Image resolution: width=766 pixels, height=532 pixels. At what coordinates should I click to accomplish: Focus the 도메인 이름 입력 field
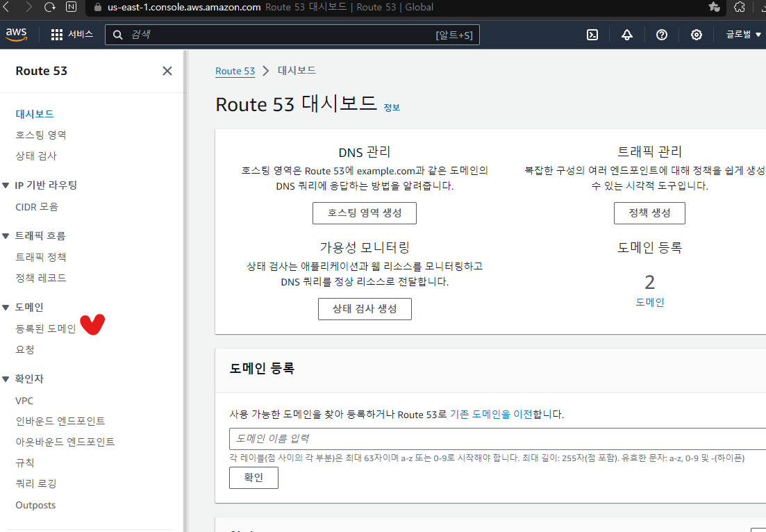click(497, 439)
